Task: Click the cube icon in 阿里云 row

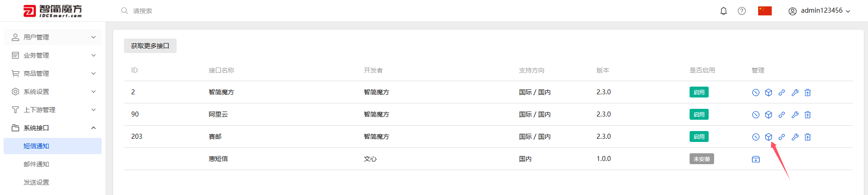Action: (769, 115)
